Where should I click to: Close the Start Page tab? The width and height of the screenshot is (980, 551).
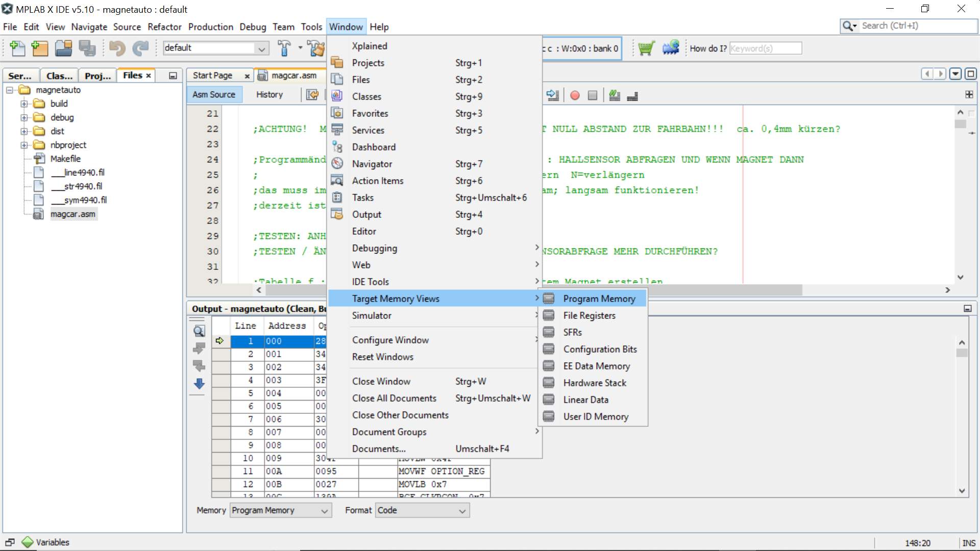247,76
